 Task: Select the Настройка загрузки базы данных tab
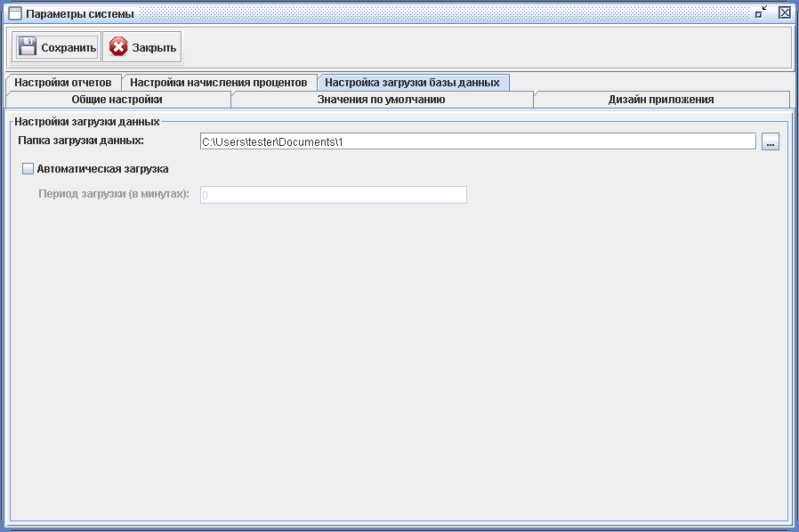413,83
